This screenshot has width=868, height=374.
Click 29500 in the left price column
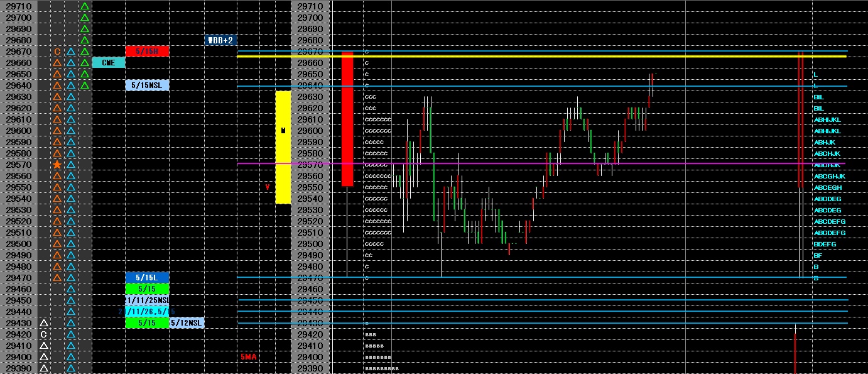[x=19, y=244]
